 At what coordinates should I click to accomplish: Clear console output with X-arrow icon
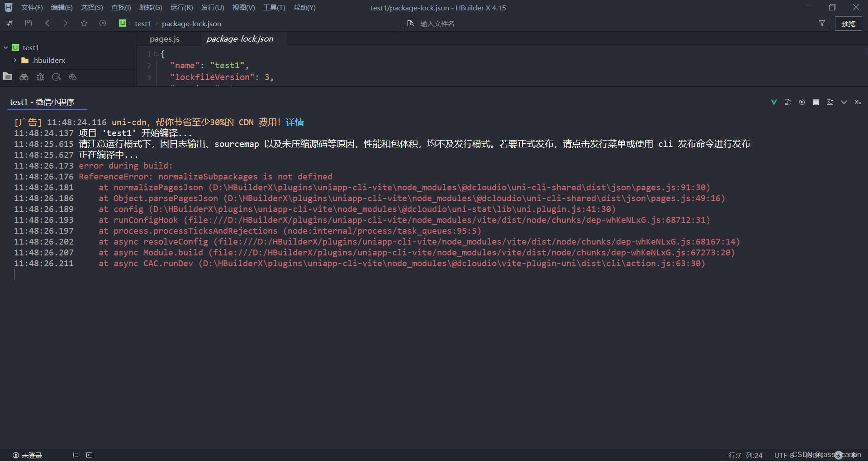(x=858, y=102)
